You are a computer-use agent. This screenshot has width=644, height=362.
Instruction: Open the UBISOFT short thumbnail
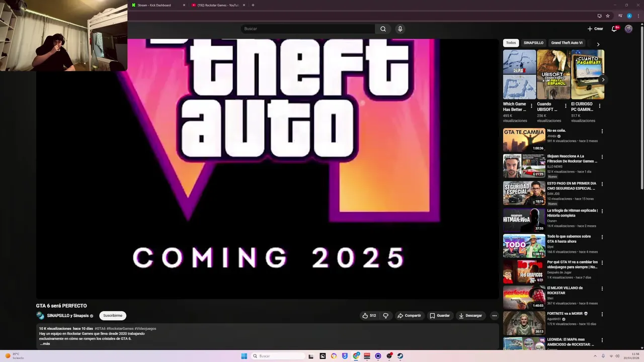553,74
